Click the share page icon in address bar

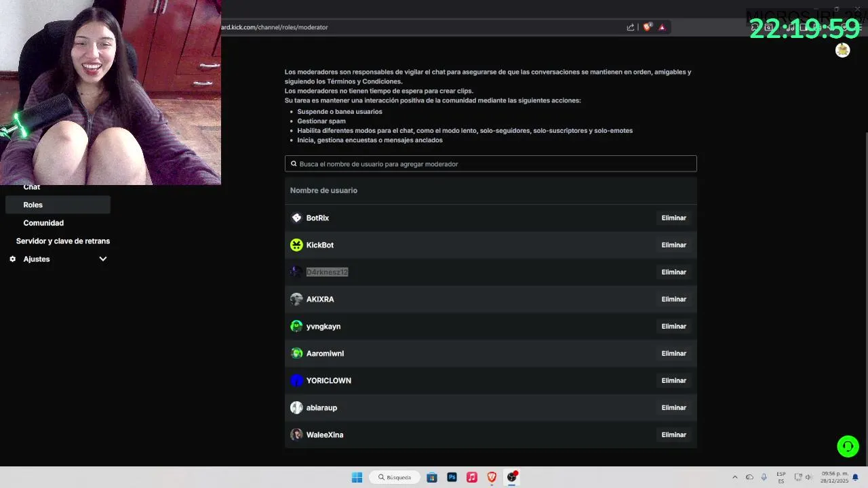click(631, 27)
